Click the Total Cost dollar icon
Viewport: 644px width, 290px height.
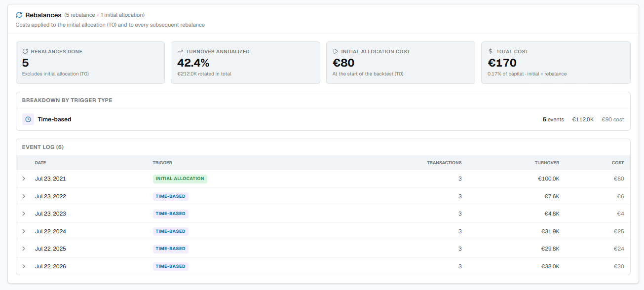490,51
